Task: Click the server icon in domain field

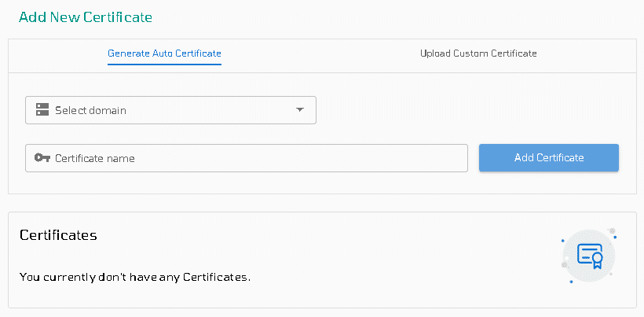Action: pos(42,110)
